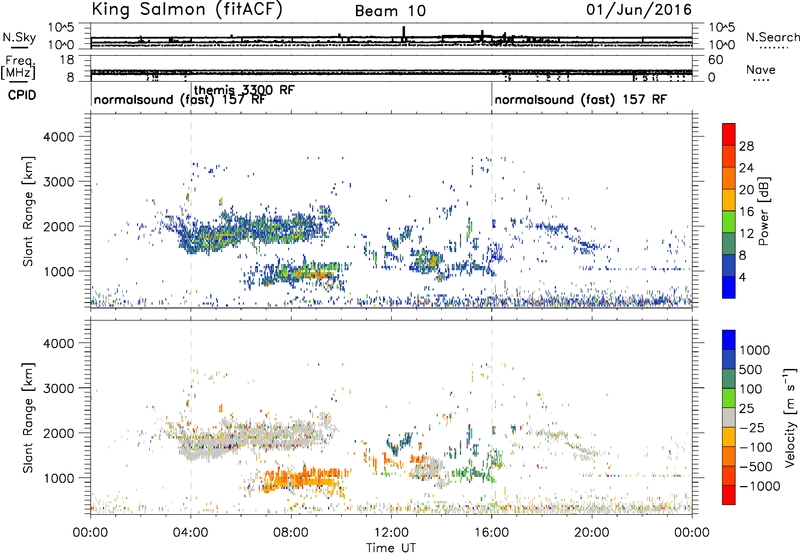Click the 60 tick on Nave axis
Image resolution: width=800 pixels, height=554 pixels.
[715, 60]
